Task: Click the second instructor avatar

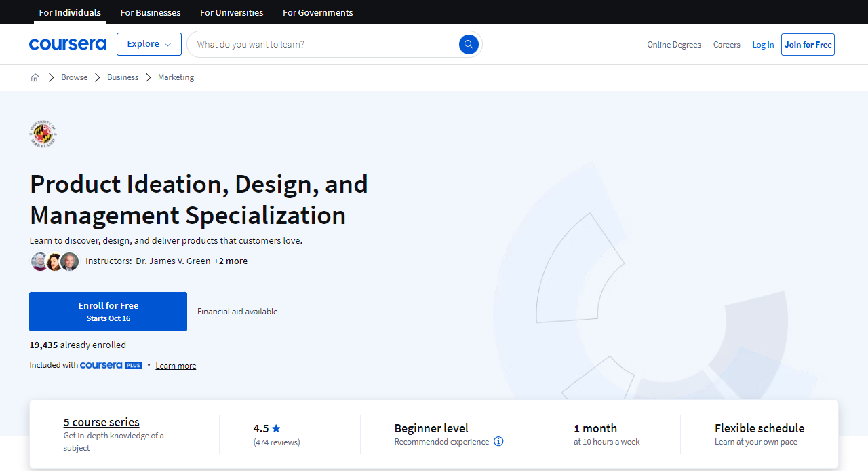Action: click(x=55, y=261)
